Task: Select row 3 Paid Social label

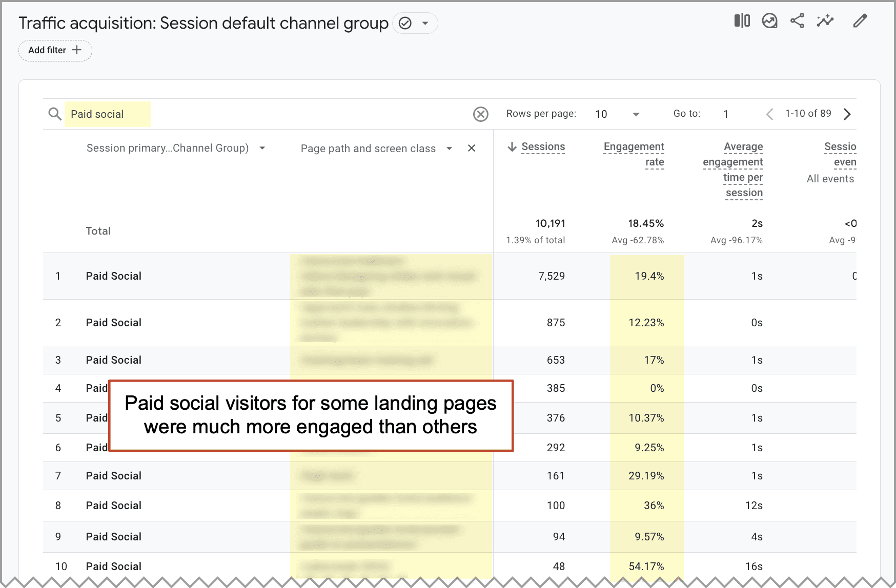Action: point(114,360)
